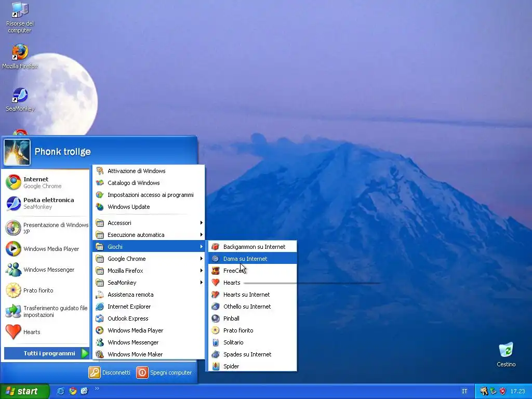Click Prato fiorito icon in left pane
Image resolution: width=532 pixels, height=399 pixels.
[13, 290]
